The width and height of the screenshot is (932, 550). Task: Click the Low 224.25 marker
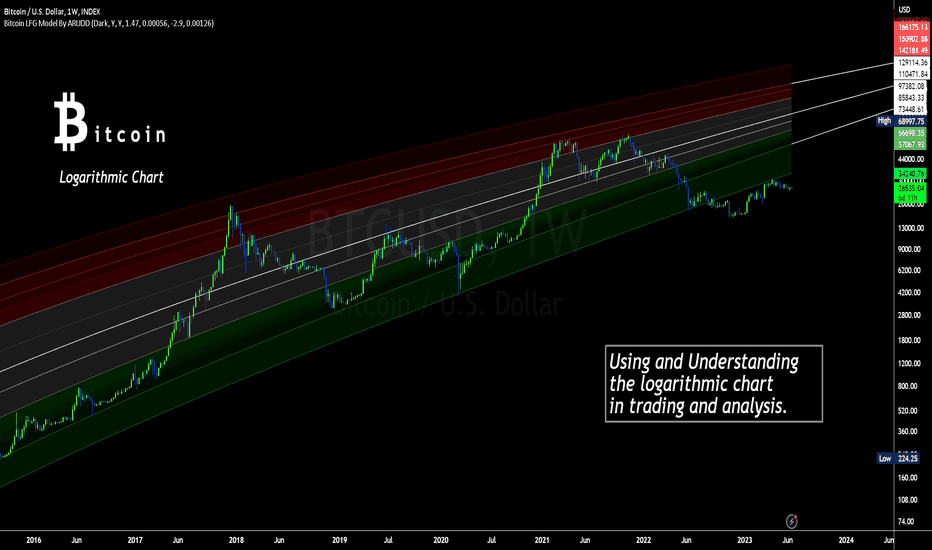899,458
